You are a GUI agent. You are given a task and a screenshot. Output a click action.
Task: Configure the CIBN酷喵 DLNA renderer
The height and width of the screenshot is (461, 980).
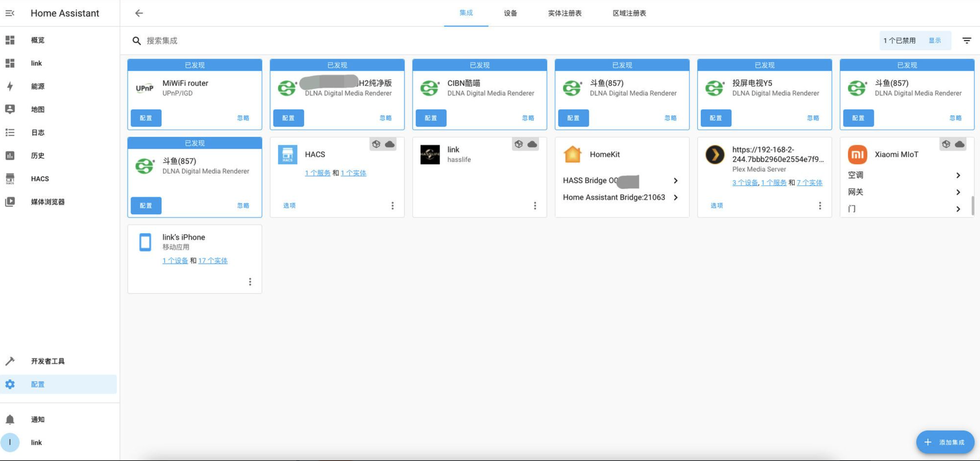[x=431, y=118]
